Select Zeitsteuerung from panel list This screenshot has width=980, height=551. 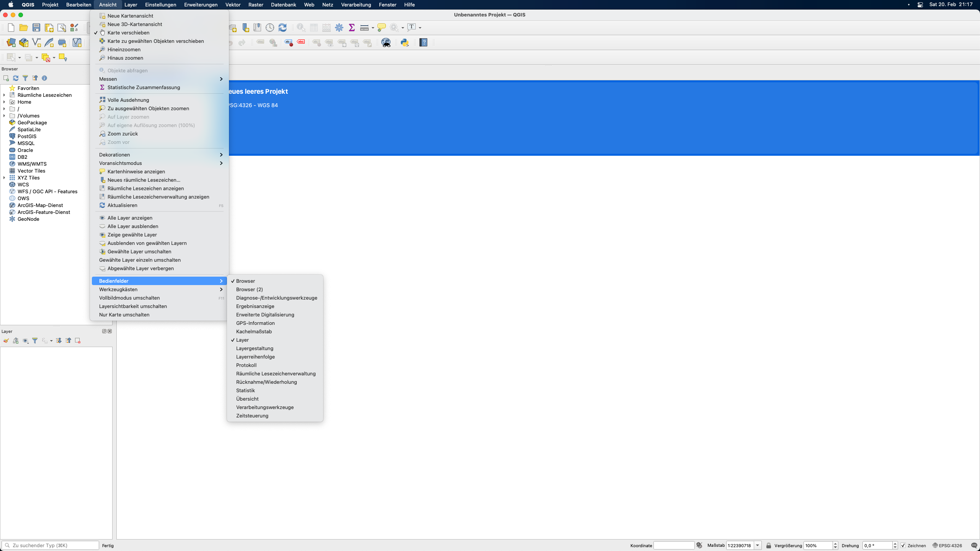[x=252, y=415]
